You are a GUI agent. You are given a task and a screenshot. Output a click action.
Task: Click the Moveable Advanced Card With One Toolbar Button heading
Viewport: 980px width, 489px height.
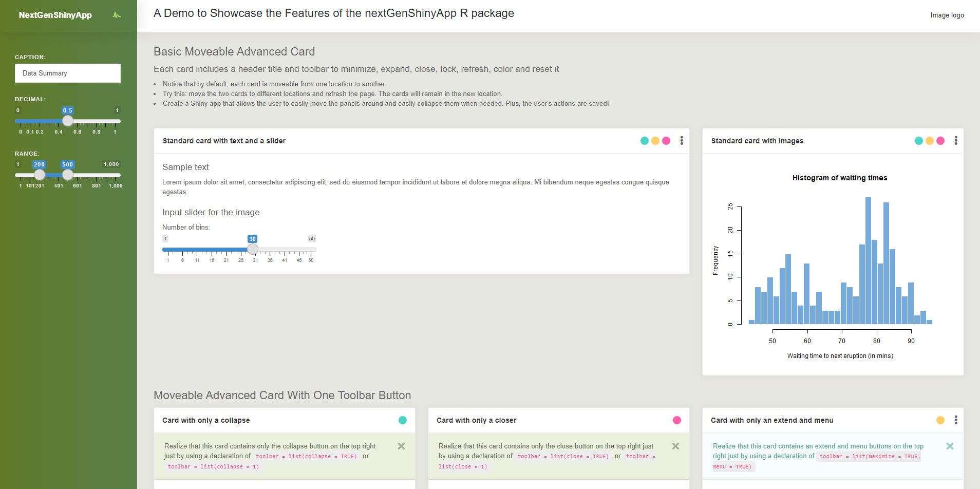pyautogui.click(x=282, y=396)
